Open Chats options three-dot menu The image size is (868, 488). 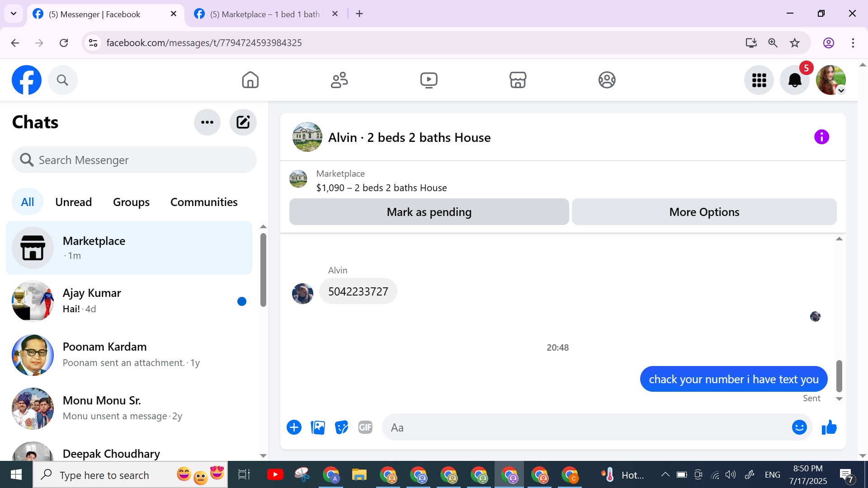[x=207, y=122]
